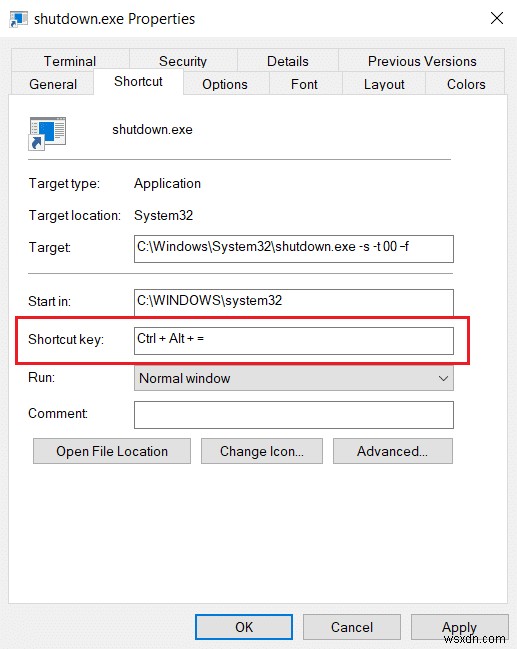517x649 pixels.
Task: Click the 'System32' target location text
Action: pos(164,215)
